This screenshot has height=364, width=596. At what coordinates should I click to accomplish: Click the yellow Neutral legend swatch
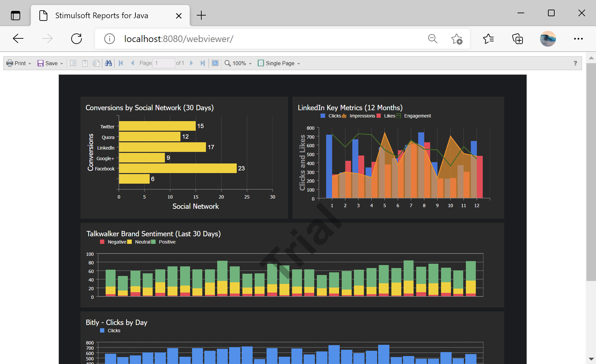129,242
